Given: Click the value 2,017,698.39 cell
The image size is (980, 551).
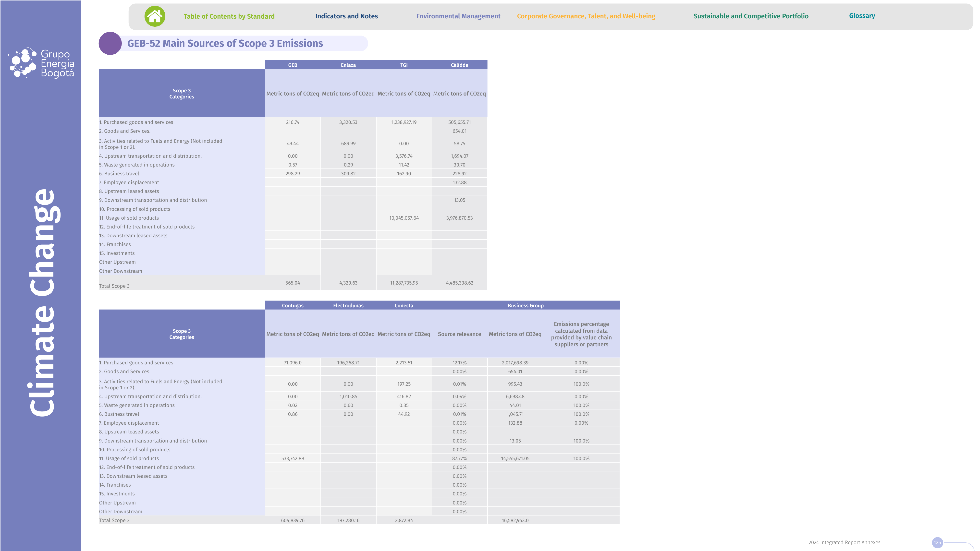Looking at the screenshot, I should pyautogui.click(x=515, y=363).
